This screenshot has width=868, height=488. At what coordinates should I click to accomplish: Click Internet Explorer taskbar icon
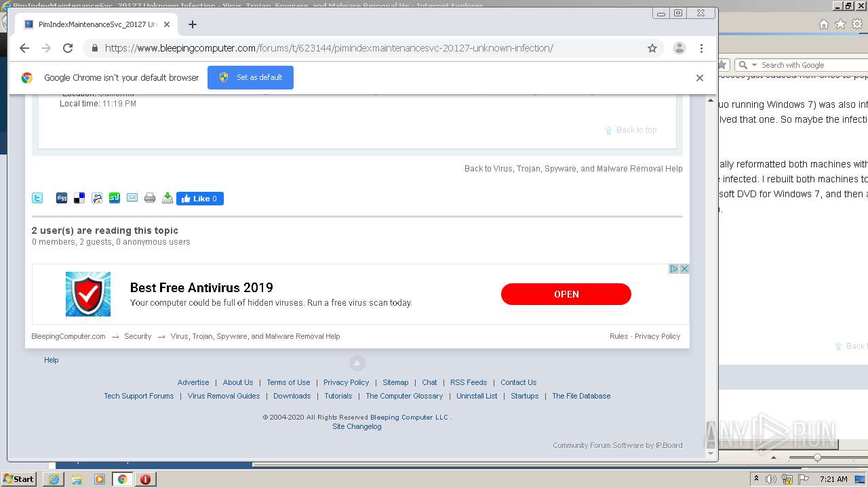click(54, 479)
